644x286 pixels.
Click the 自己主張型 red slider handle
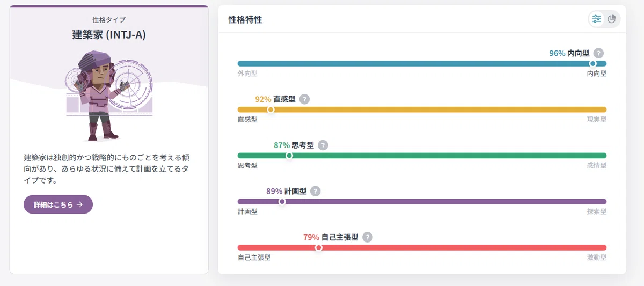tap(319, 247)
